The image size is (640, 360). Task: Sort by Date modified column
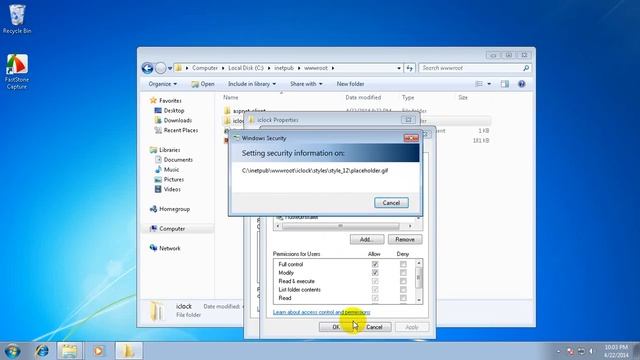pos(363,98)
